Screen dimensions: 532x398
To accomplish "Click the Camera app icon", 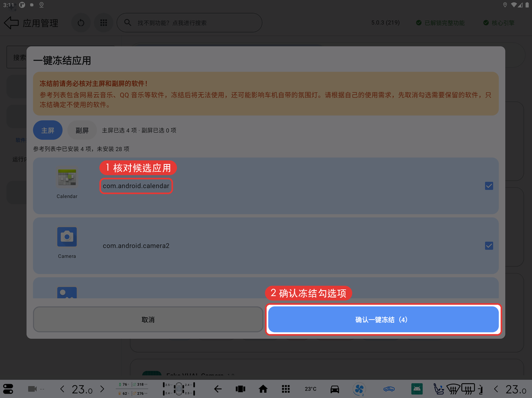I will [67, 237].
